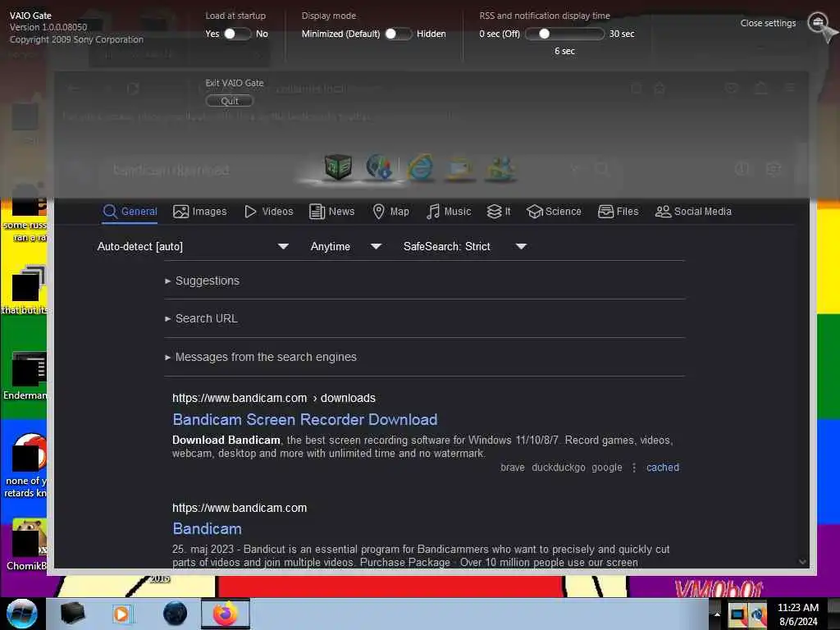Open the cached link of the first result
This screenshot has width=840, height=630.
(663, 468)
